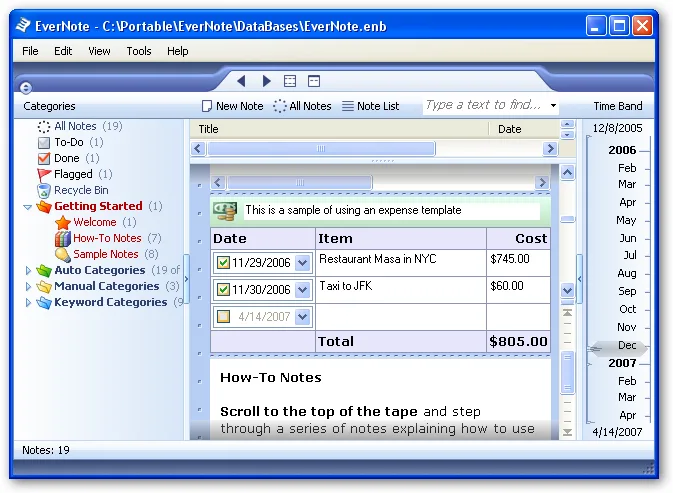This screenshot has width=673, height=493.
Task: Switch to Note List view
Action: pos(371,106)
